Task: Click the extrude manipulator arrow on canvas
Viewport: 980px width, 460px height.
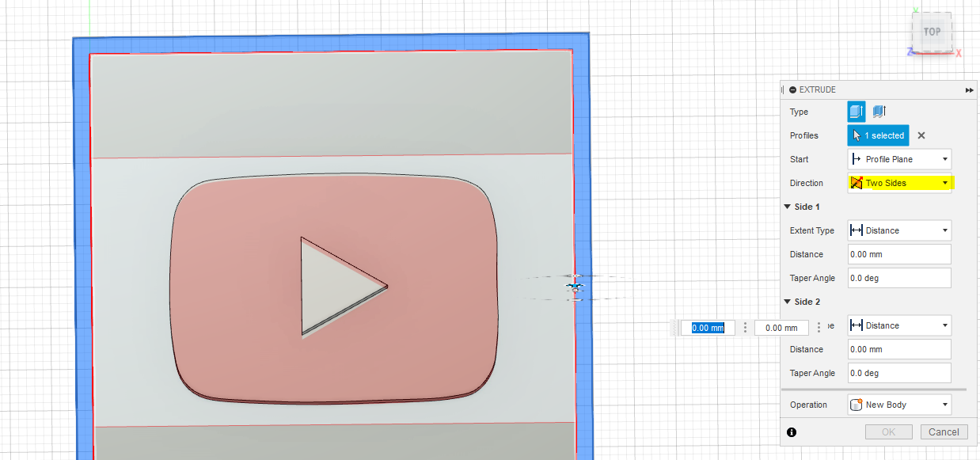Action: (575, 287)
